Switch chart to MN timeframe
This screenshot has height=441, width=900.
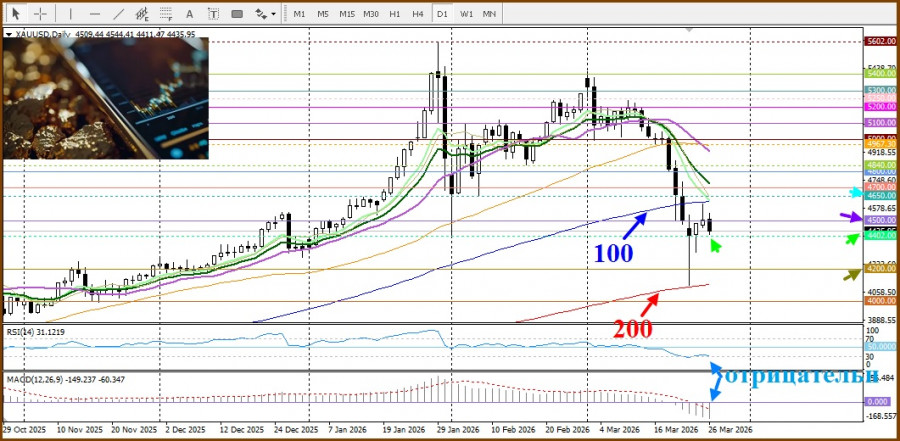click(489, 14)
